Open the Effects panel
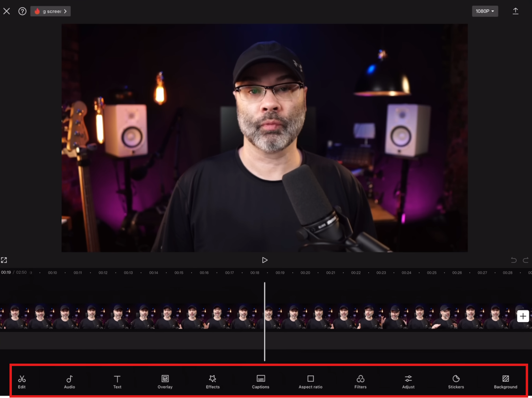Screen dimensions: 532x398 click(213, 381)
